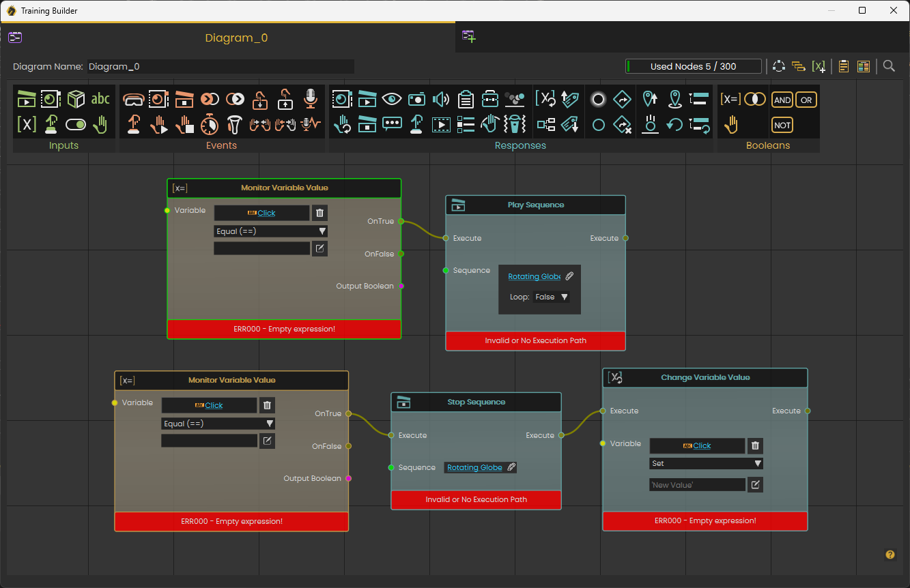910x588 pixels.
Task: Select the eye visibility response icon
Action: (x=392, y=99)
